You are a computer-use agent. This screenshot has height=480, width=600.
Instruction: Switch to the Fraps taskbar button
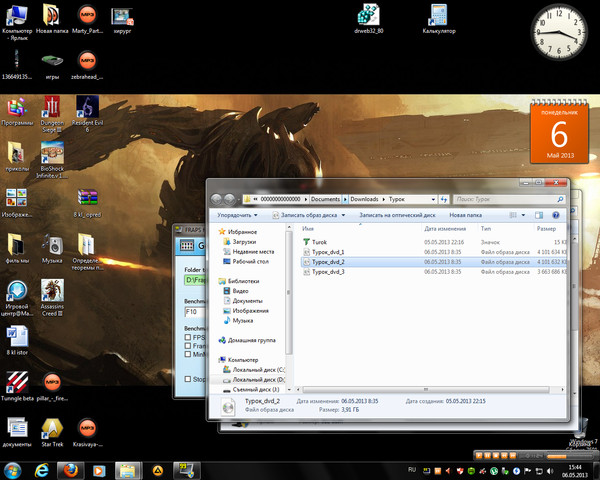186,470
